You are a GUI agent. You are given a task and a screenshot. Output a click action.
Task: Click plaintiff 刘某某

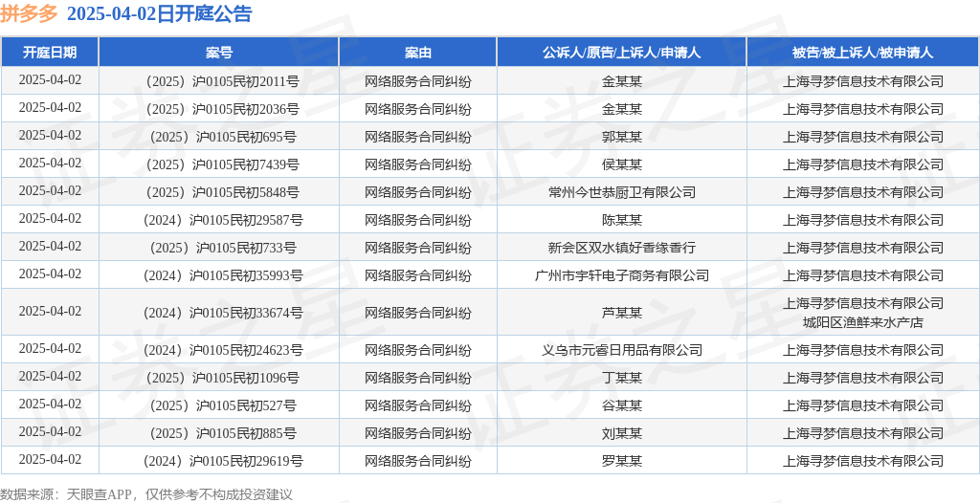(622, 433)
